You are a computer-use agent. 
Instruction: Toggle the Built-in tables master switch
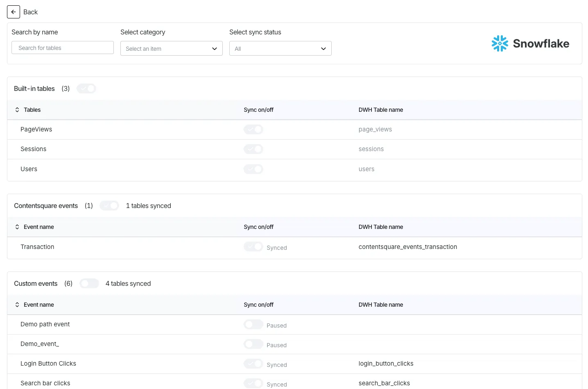(86, 88)
